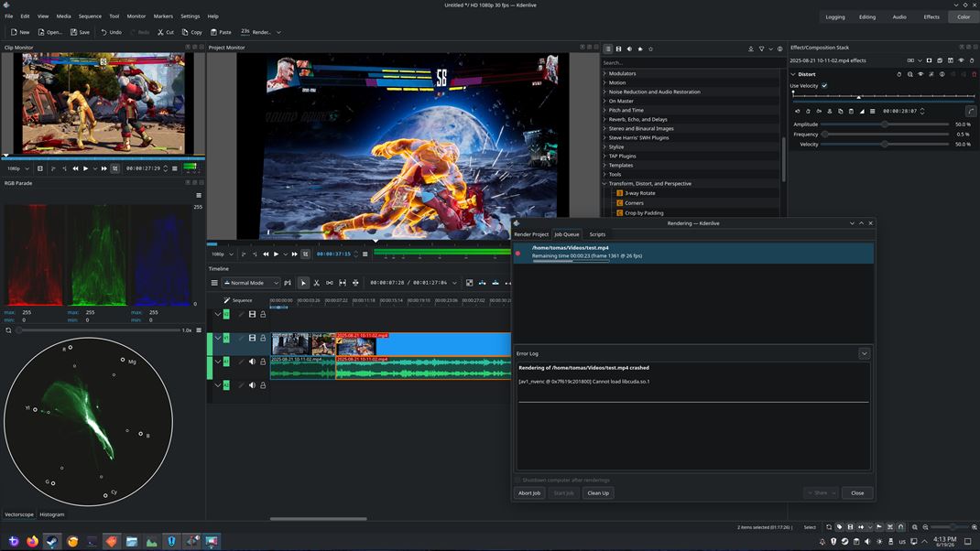Image resolution: width=980 pixels, height=551 pixels.
Task: Toggle the Distort effect enabled eye icon
Action: [x=920, y=74]
